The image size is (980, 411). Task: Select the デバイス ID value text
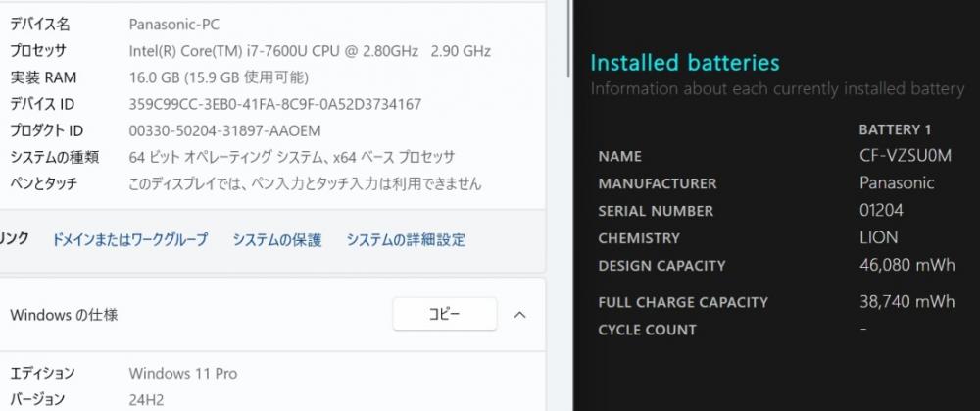pos(275,105)
